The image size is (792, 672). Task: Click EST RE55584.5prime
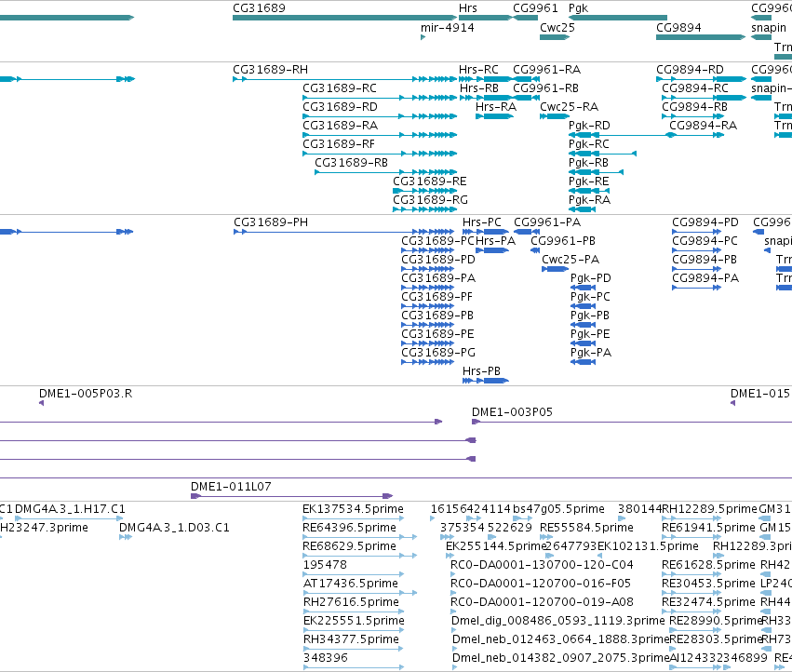pyautogui.click(x=586, y=528)
